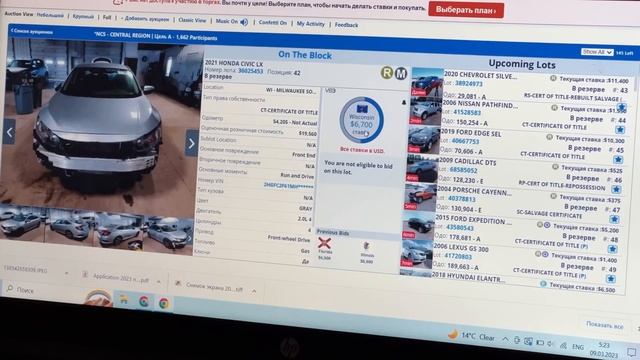Click the red Выбрать план button

point(466,10)
